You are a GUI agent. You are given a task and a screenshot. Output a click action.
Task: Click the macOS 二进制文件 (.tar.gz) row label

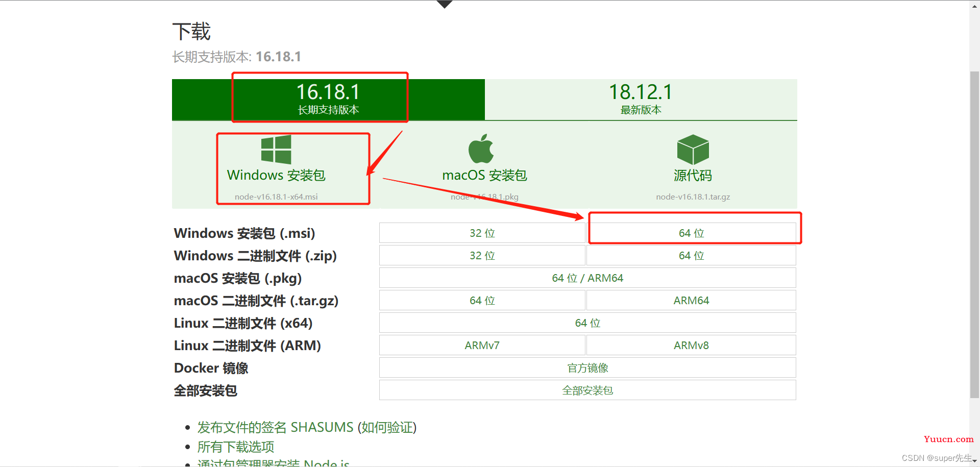point(256,301)
